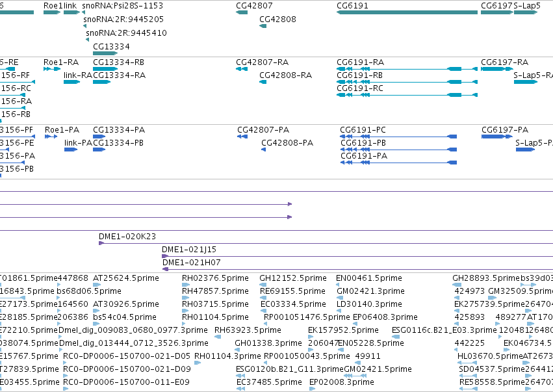Open EST ESG0120b.B21_G11.3prime

[x=290, y=369]
